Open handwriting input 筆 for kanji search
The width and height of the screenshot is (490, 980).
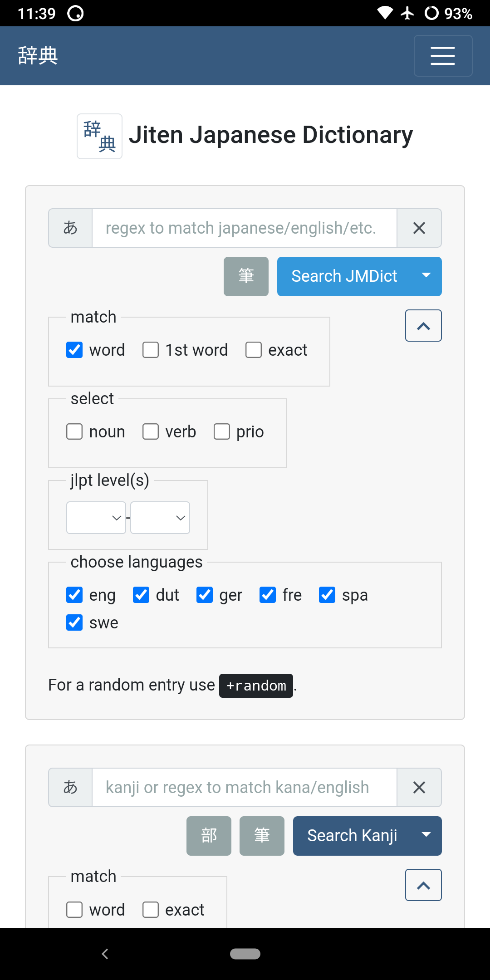click(x=262, y=836)
